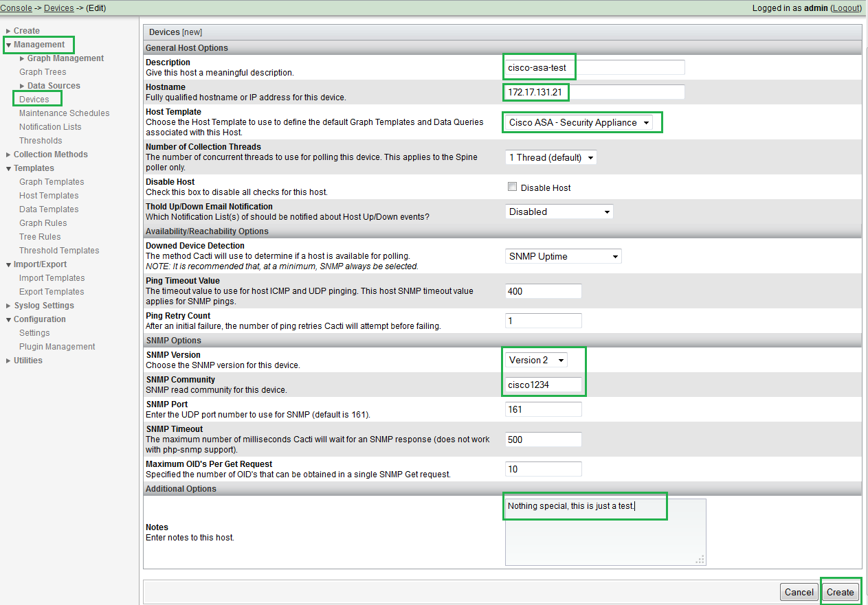Click the Logout link
Screen dimensions: 868x605
coord(845,8)
